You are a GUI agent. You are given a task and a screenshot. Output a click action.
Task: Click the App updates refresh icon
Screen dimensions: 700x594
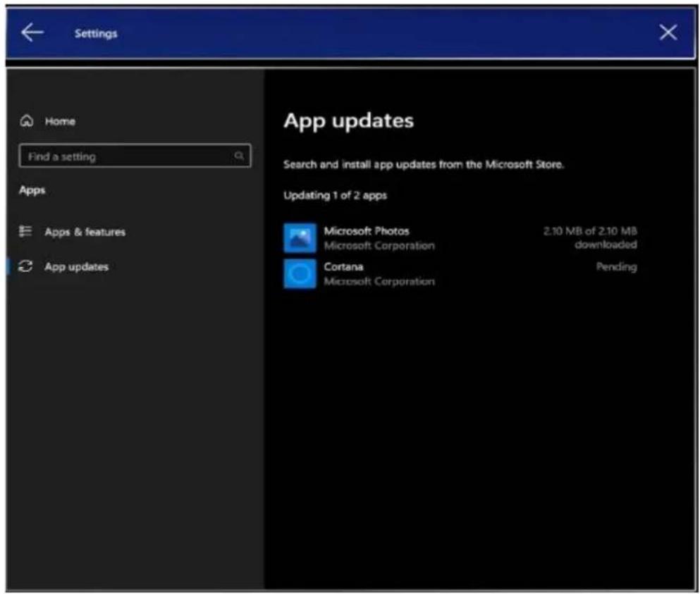pyautogui.click(x=25, y=266)
